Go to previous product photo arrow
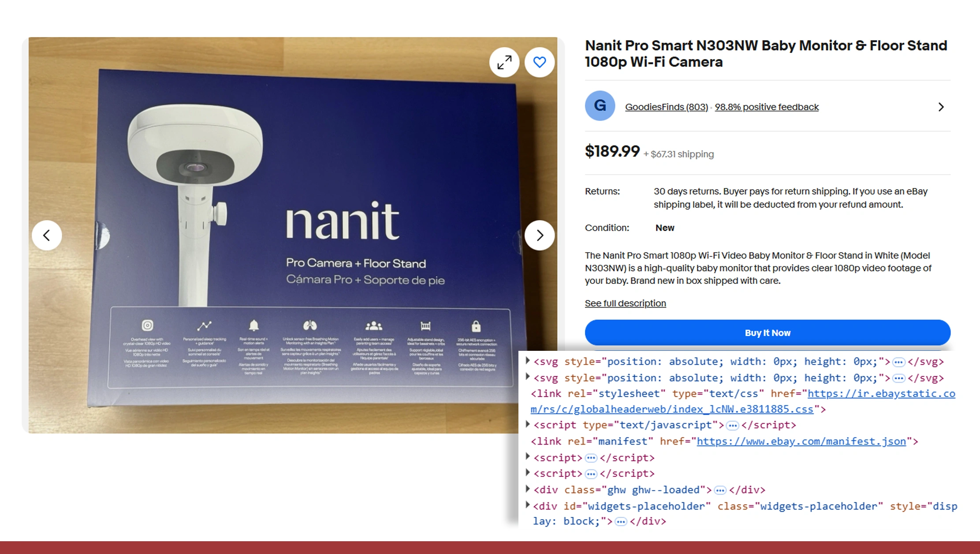Image resolution: width=980 pixels, height=554 pixels. [x=47, y=235]
